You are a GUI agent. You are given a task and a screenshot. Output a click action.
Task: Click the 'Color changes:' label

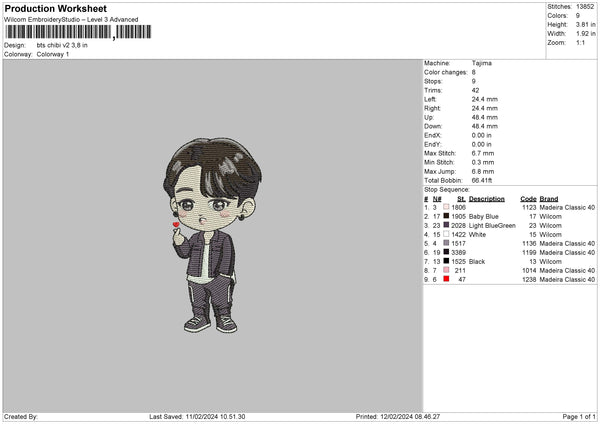click(446, 72)
